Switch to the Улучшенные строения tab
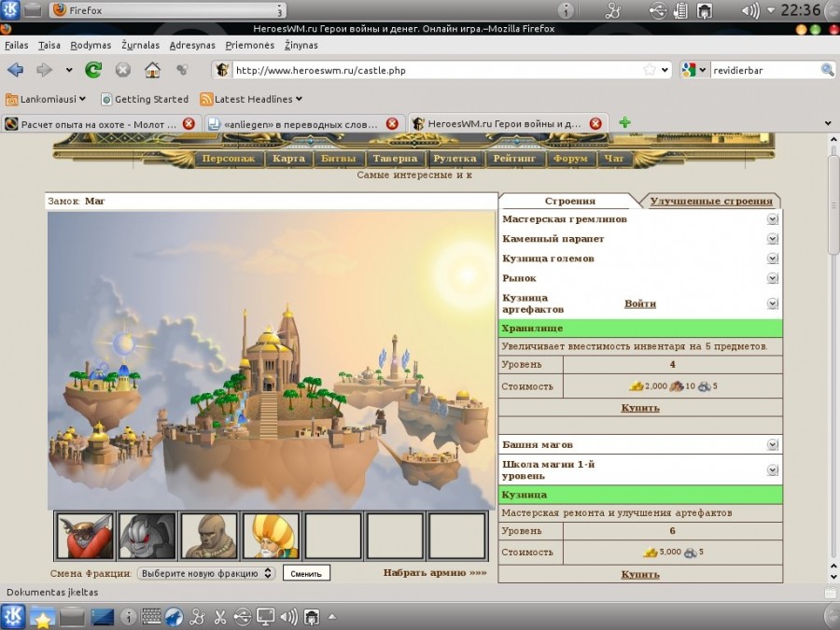The height and width of the screenshot is (630, 840). coord(711,202)
